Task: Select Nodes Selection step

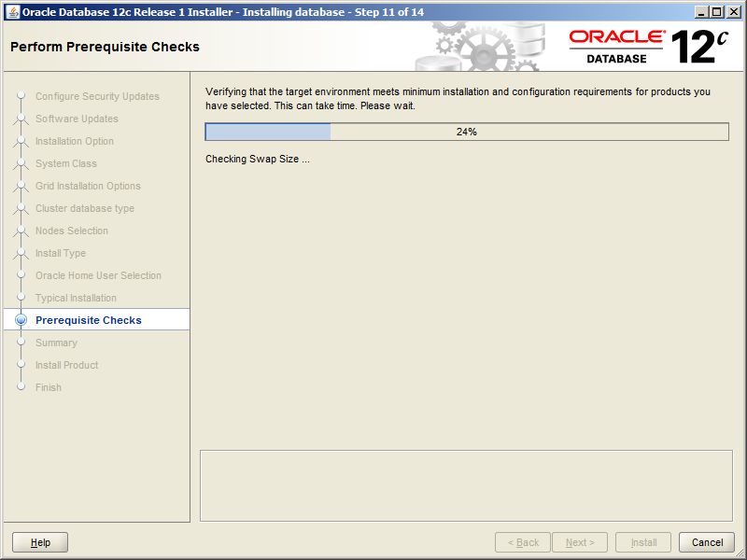Action: coord(72,231)
